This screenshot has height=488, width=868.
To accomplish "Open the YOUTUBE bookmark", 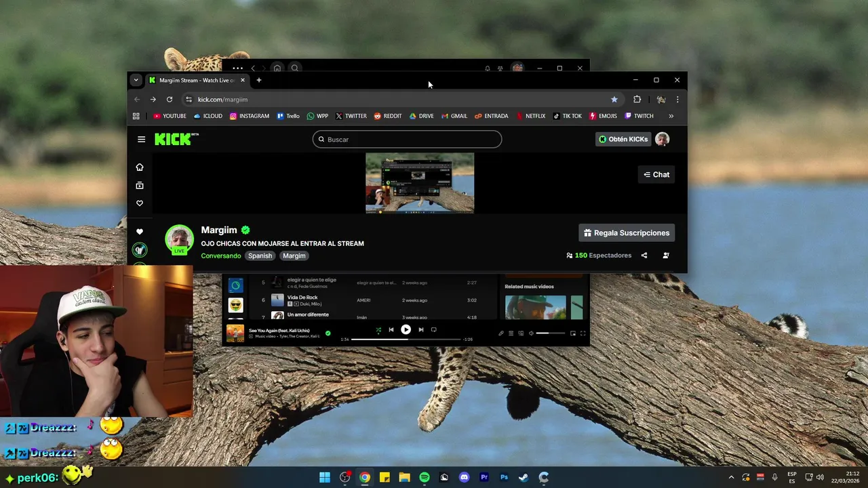I will pyautogui.click(x=170, y=116).
